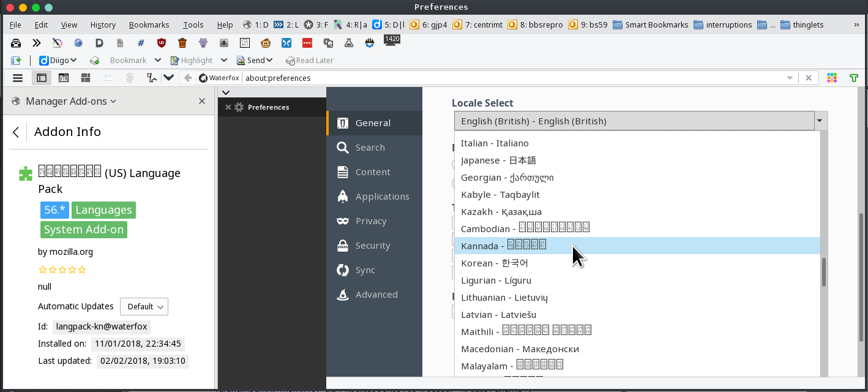Image resolution: width=868 pixels, height=392 pixels.
Task: Expand the Diigo Highlight dropdown arrow
Action: click(x=224, y=60)
